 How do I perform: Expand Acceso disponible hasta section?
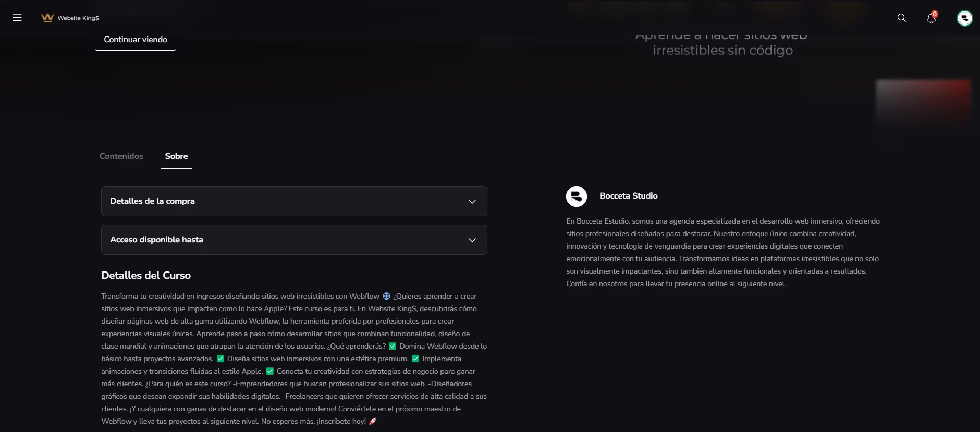coord(294,240)
